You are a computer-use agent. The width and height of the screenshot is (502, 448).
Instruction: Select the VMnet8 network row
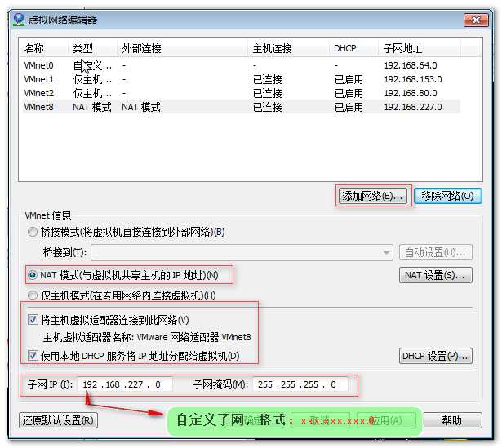click(x=241, y=107)
